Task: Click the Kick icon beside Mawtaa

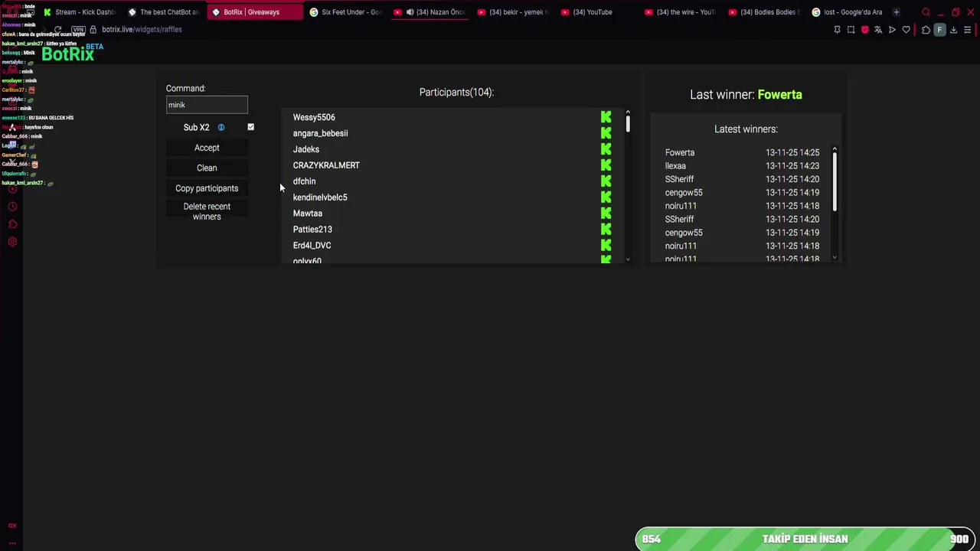Action: coord(606,214)
